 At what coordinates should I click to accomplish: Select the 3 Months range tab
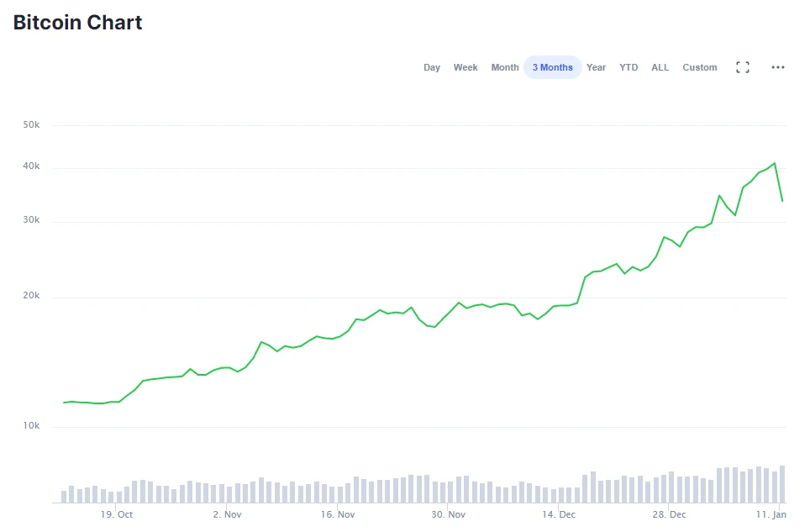coord(552,67)
